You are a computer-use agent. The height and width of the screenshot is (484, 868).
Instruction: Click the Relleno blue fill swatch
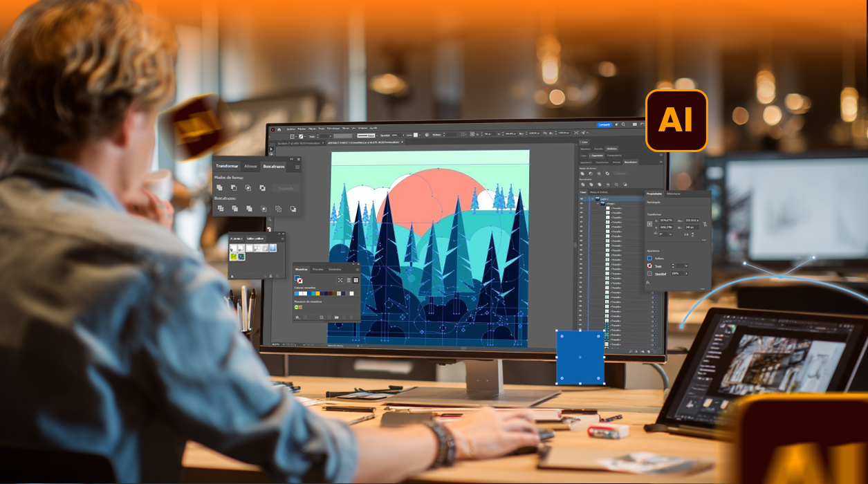click(x=649, y=259)
